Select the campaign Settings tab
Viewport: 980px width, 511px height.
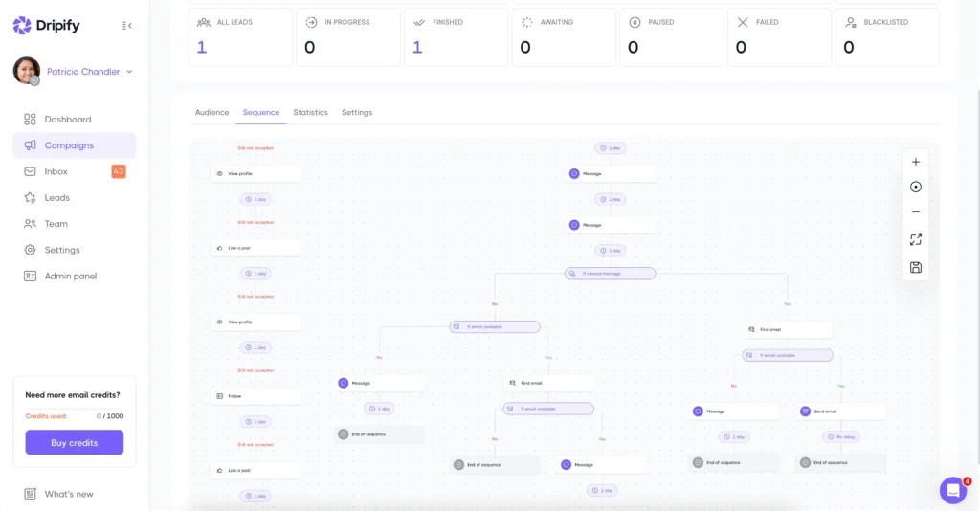click(x=357, y=112)
